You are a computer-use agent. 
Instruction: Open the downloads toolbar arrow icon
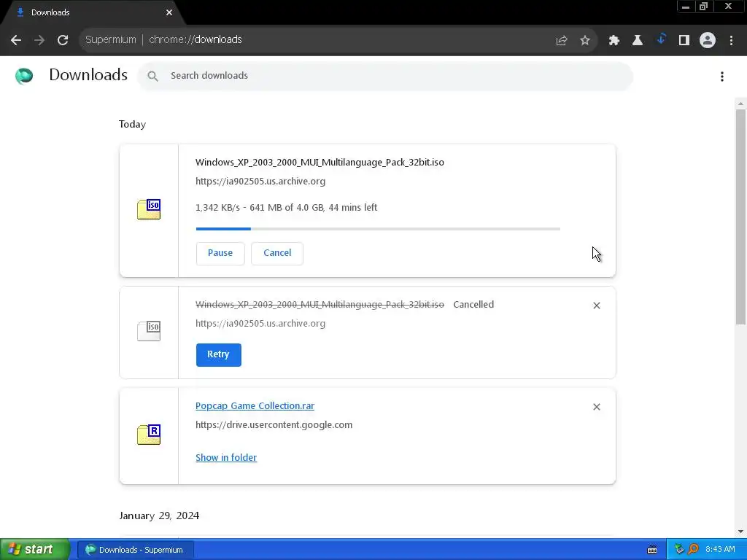pos(661,39)
